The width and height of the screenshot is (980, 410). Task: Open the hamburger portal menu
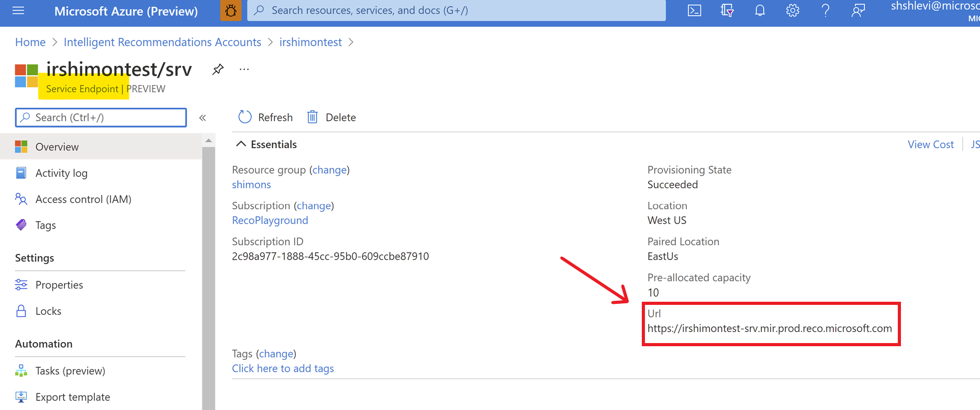18,10
